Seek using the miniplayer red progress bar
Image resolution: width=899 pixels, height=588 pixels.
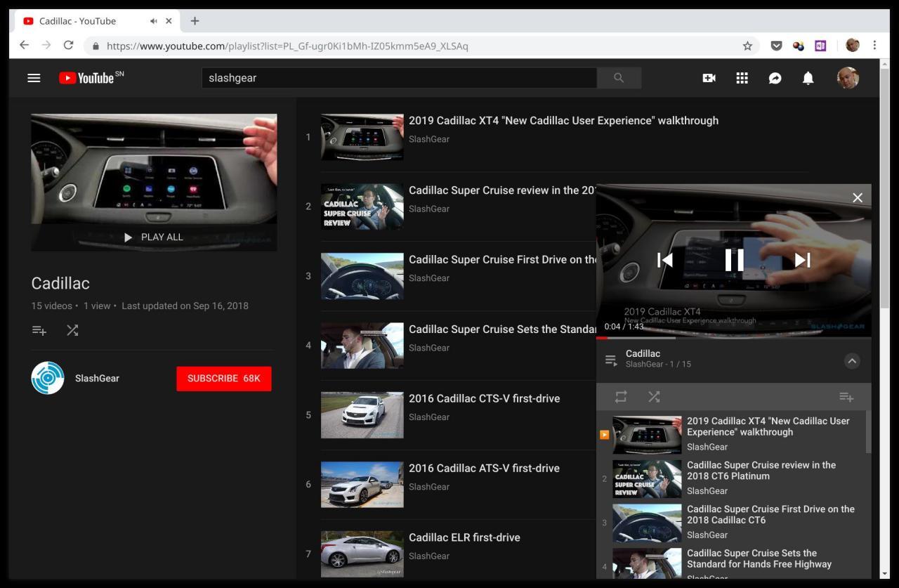coord(734,338)
